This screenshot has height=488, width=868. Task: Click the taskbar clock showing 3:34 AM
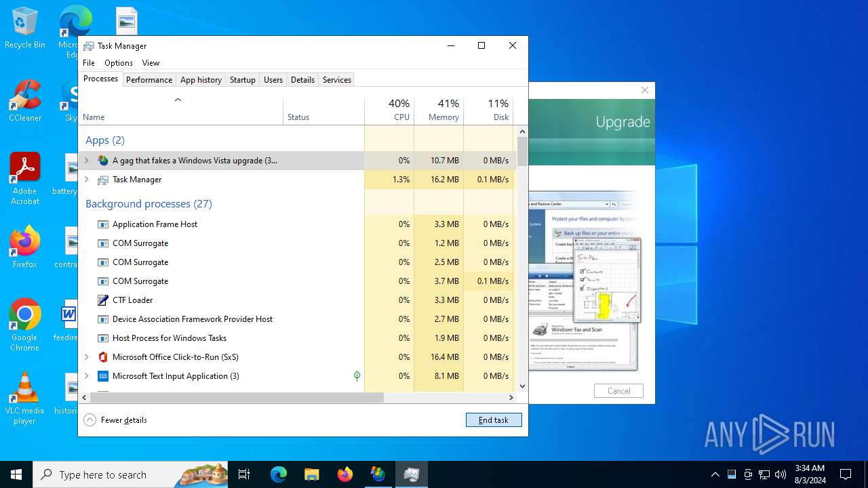click(x=810, y=474)
